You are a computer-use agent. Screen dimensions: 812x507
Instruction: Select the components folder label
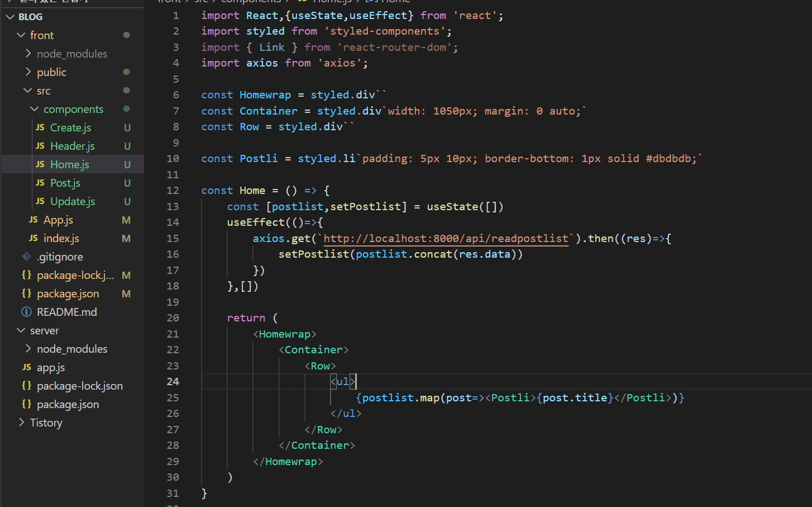click(x=74, y=109)
